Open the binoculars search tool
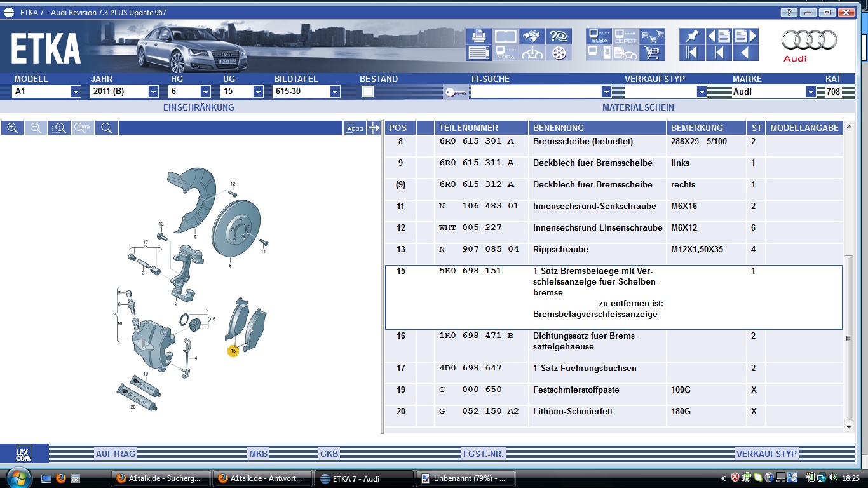 pos(532,36)
